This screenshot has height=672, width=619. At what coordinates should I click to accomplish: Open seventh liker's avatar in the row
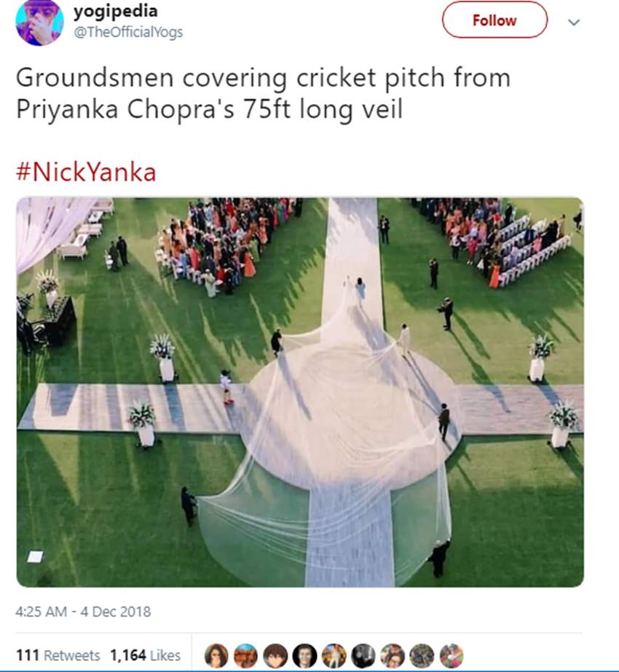tap(393, 656)
